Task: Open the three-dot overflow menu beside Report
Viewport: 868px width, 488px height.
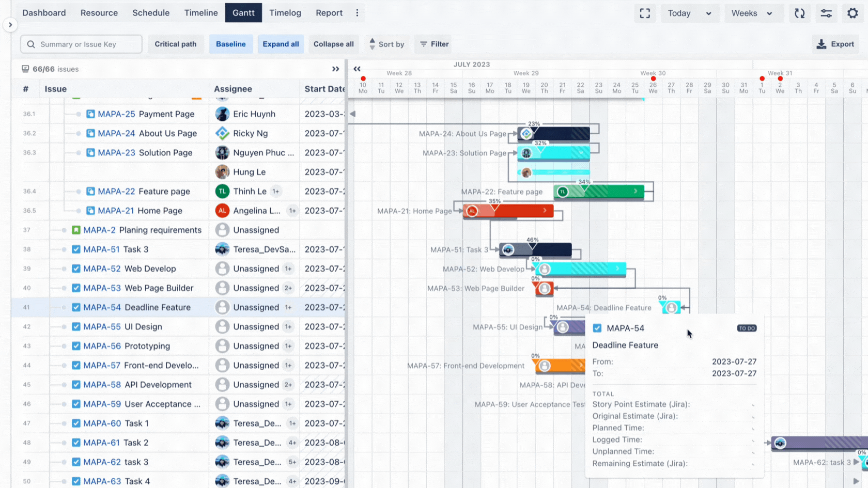Action: click(357, 12)
